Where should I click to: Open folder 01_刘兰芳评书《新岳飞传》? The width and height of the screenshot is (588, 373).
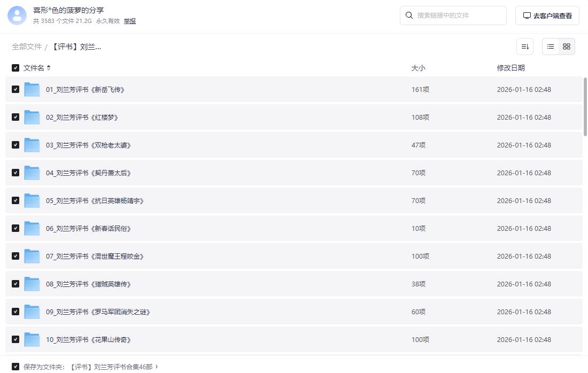pos(85,90)
